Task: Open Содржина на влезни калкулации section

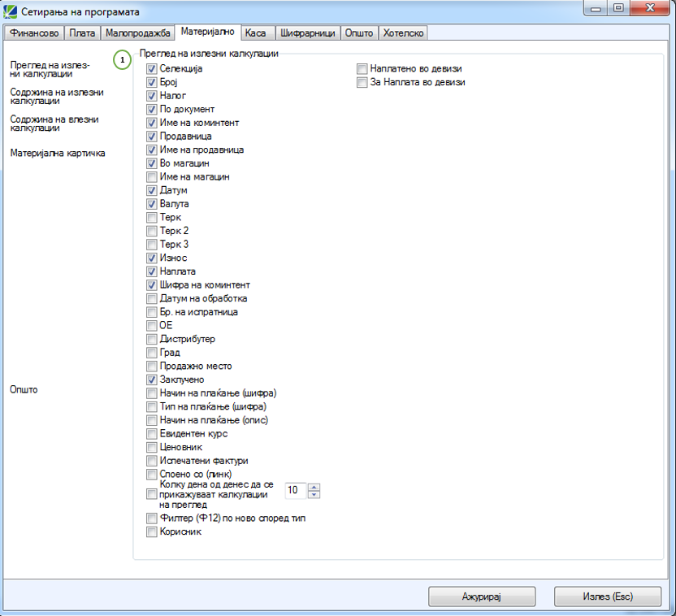Action: pos(54,124)
